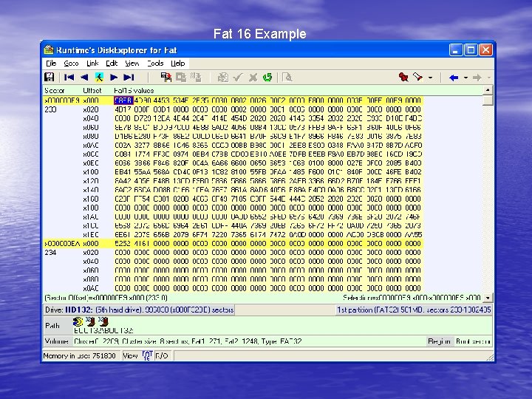Click the DiskExplorer title bar app icon
The width and height of the screenshot is (532, 399).
tap(49, 50)
